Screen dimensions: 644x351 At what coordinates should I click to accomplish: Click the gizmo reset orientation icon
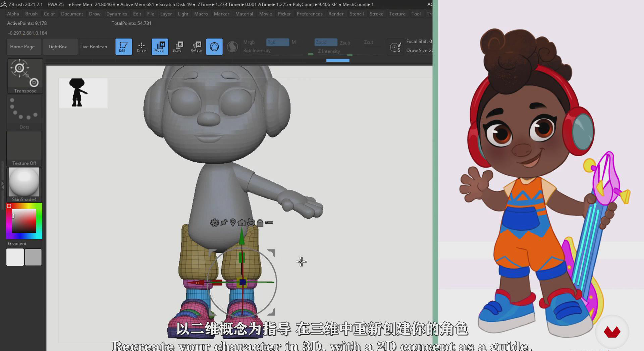pyautogui.click(x=251, y=223)
